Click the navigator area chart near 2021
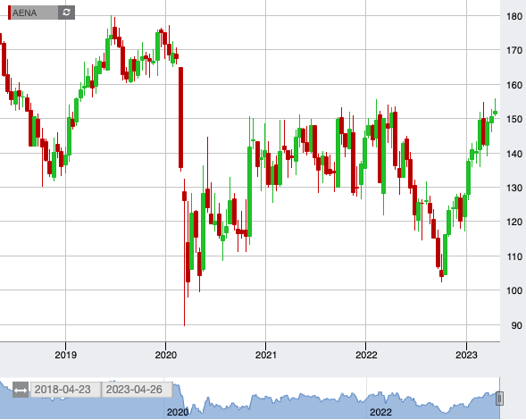526x420 pixels. click(x=266, y=403)
